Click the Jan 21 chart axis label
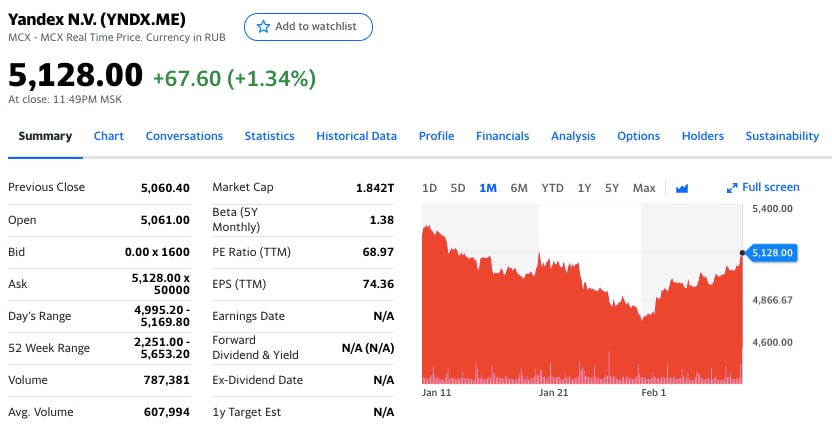Image resolution: width=832 pixels, height=448 pixels. pos(553,393)
